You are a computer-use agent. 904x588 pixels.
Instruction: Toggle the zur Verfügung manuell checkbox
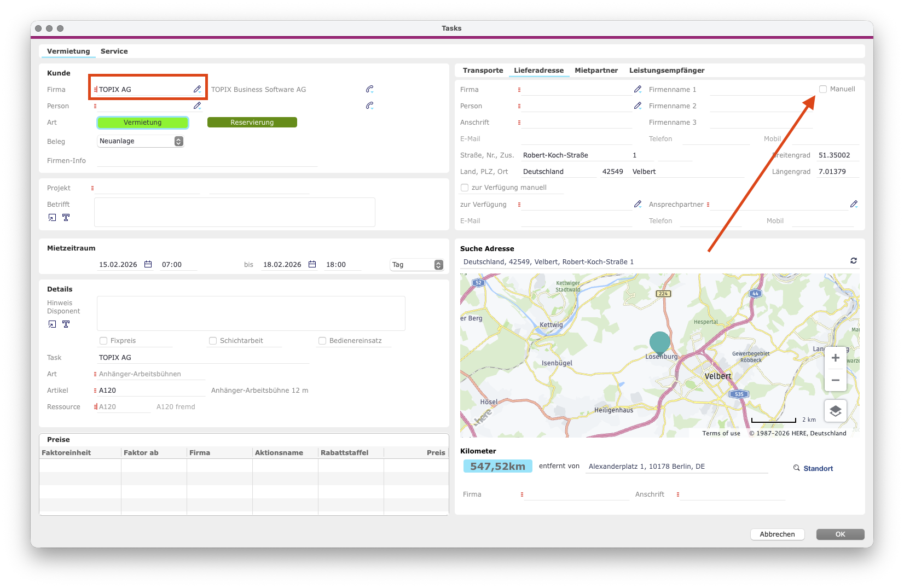coord(465,188)
